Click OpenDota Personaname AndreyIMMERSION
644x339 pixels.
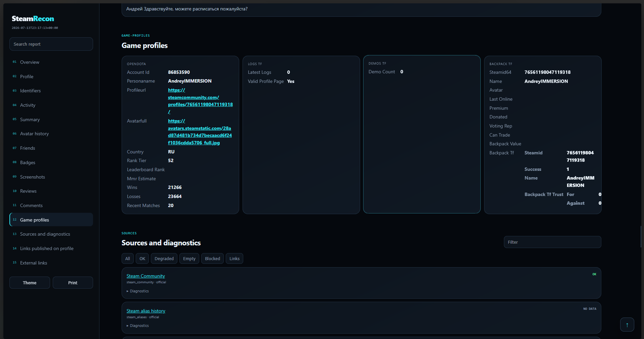point(190,81)
